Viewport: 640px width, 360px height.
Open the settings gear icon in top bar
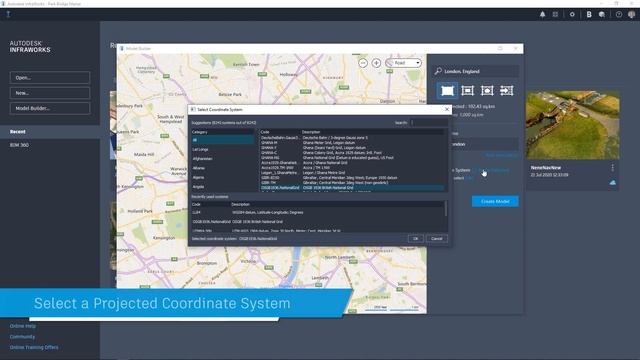point(572,14)
